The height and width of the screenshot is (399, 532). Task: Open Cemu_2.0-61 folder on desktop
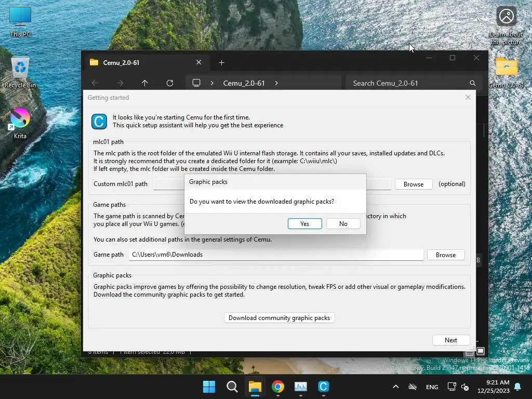pos(506,73)
